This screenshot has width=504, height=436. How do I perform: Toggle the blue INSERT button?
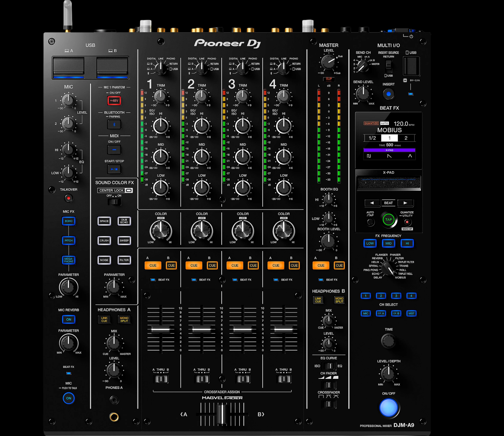point(388,94)
